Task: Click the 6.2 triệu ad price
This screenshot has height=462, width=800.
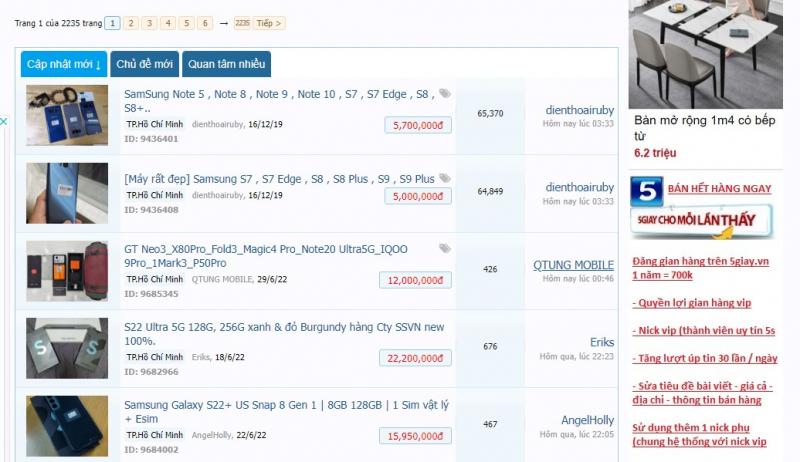Action: pos(655,153)
